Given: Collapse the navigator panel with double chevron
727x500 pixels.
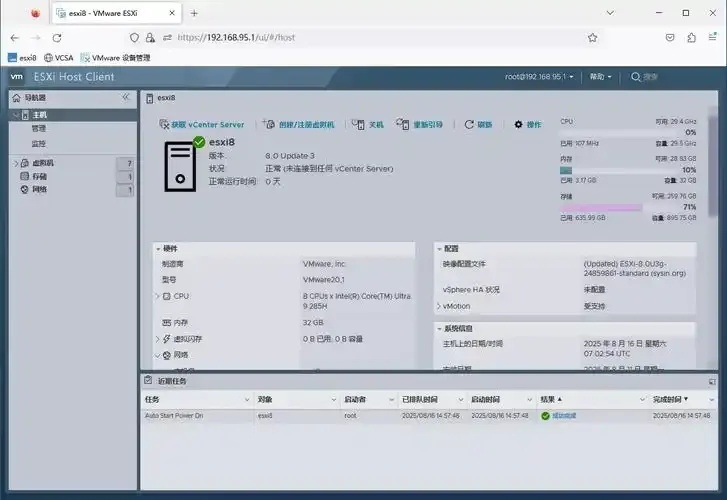Looking at the screenshot, I should click(125, 97).
